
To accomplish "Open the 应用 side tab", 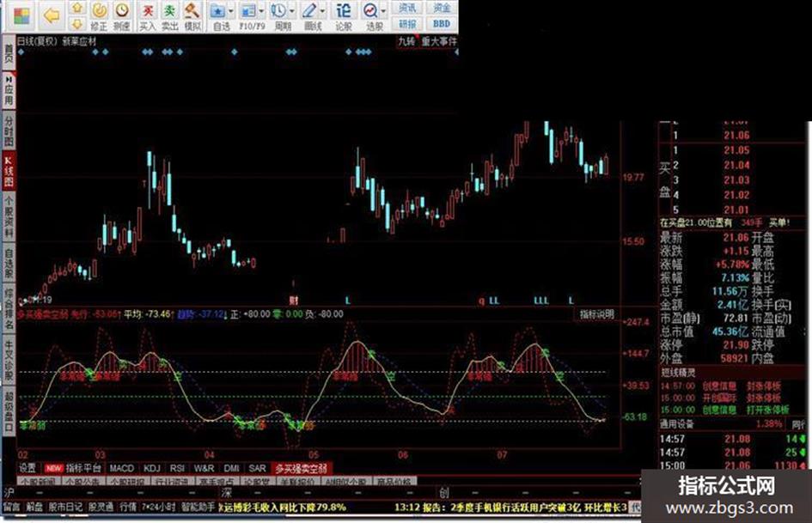I will click(9, 91).
